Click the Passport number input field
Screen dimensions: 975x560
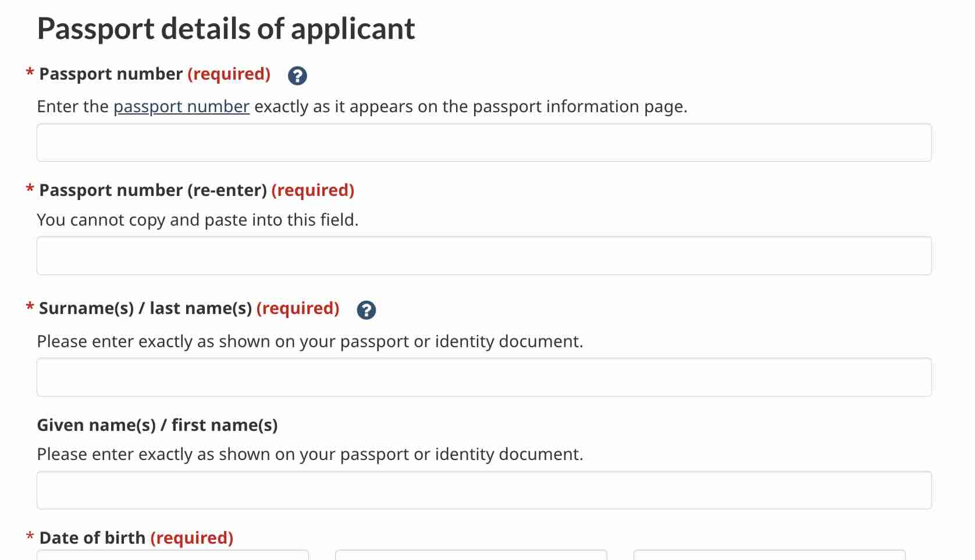tap(483, 142)
